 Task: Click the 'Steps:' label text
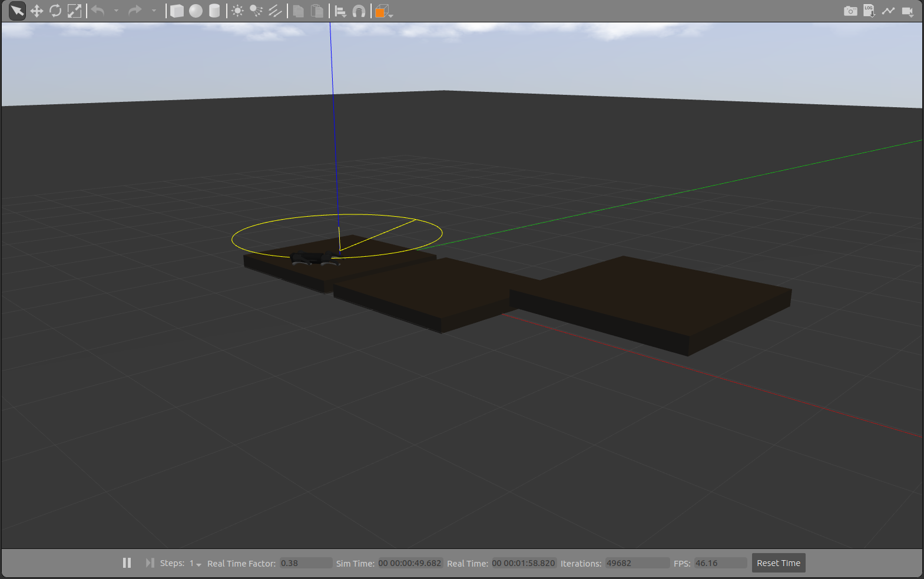172,563
